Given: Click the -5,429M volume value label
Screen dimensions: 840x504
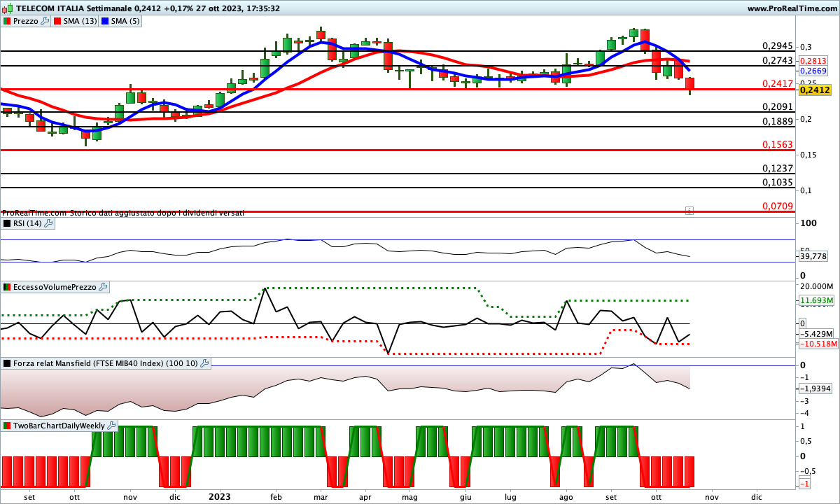Looking at the screenshot, I should (816, 335).
